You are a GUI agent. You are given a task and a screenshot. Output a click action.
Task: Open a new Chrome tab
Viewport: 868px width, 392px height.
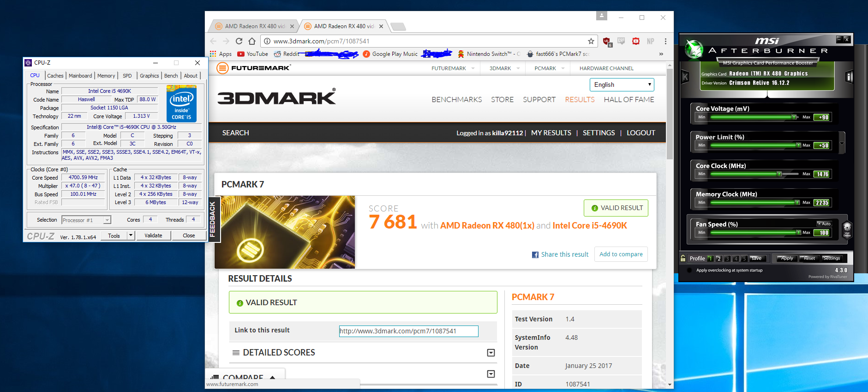coord(398,27)
